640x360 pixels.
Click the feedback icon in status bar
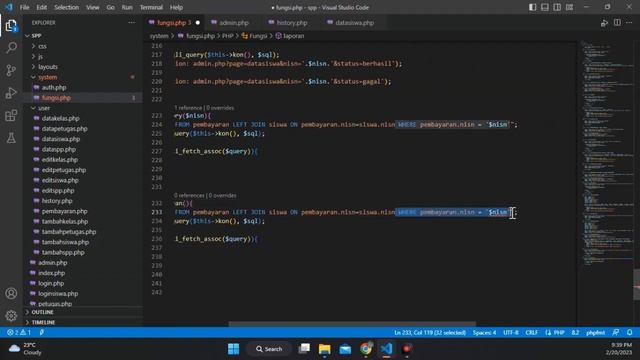click(616, 332)
